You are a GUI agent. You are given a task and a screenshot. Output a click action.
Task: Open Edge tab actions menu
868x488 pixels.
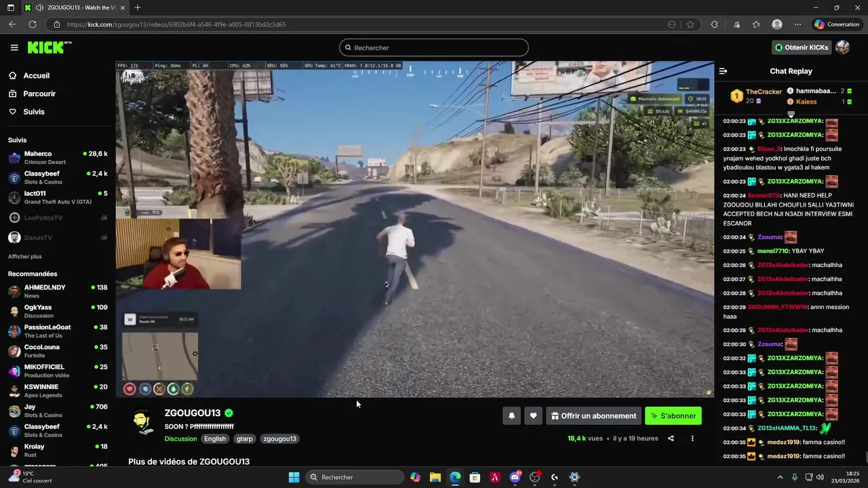click(x=10, y=7)
